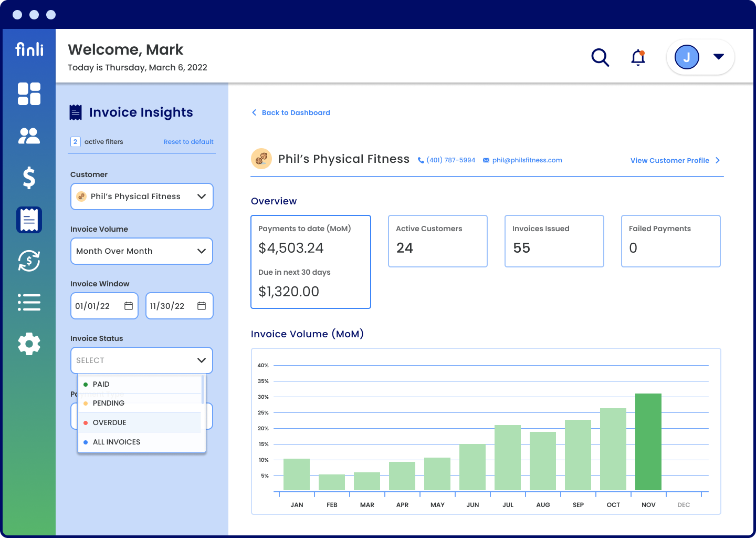The image size is (756, 538).
Task: Expand the Customer dropdown for Phil's Physical Fitness
Action: [142, 196]
